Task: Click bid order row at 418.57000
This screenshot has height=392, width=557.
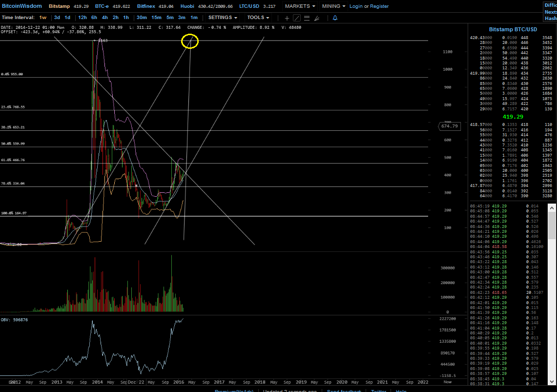Action: tap(511, 124)
